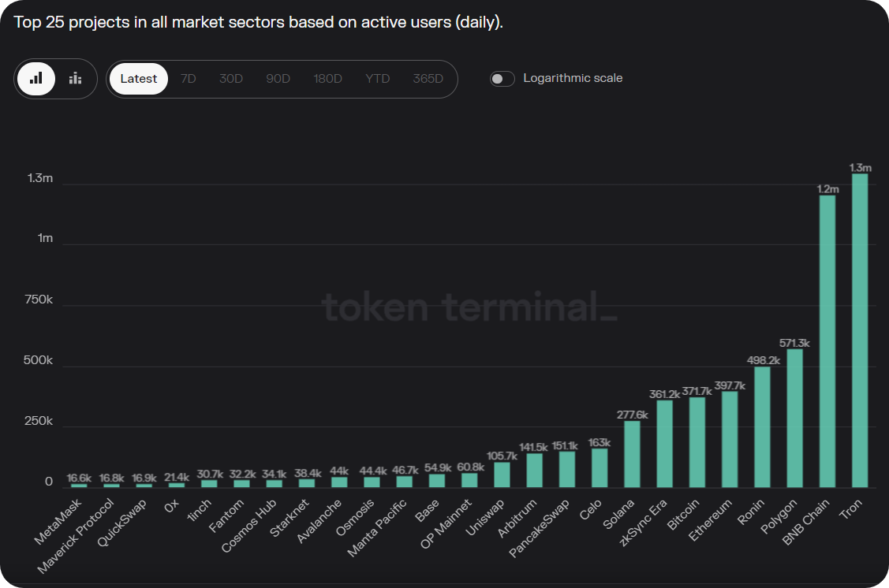Select the 90D time range

click(x=278, y=79)
